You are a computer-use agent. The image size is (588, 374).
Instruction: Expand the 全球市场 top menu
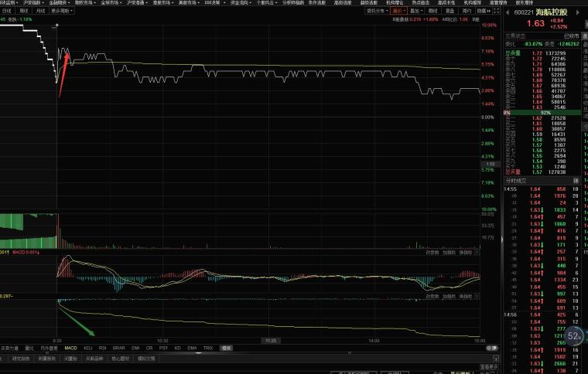(111, 2)
